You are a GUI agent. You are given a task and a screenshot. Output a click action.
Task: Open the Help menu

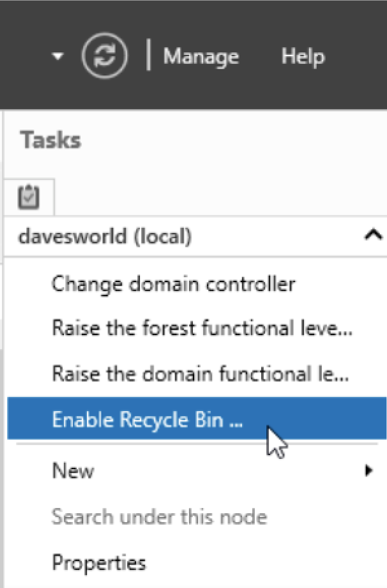(303, 57)
